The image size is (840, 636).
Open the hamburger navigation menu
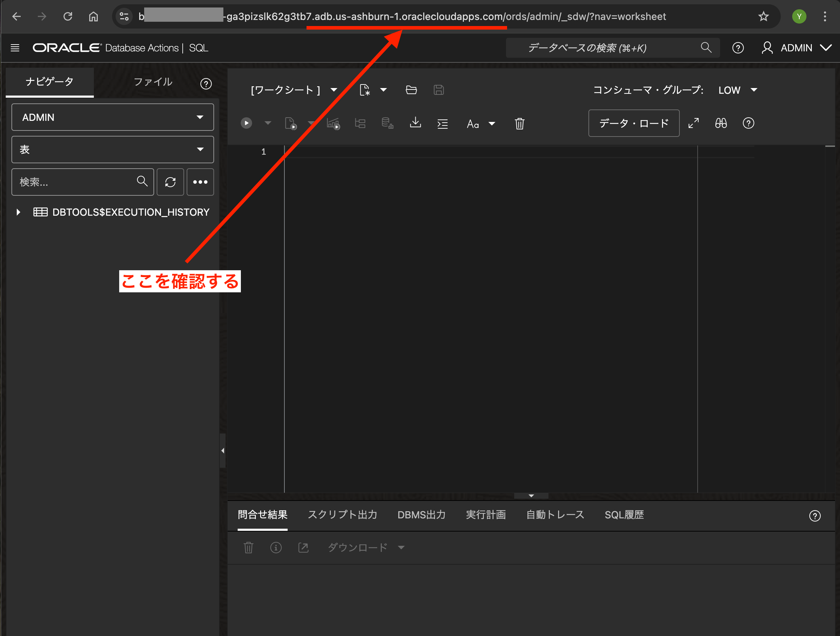click(x=15, y=48)
